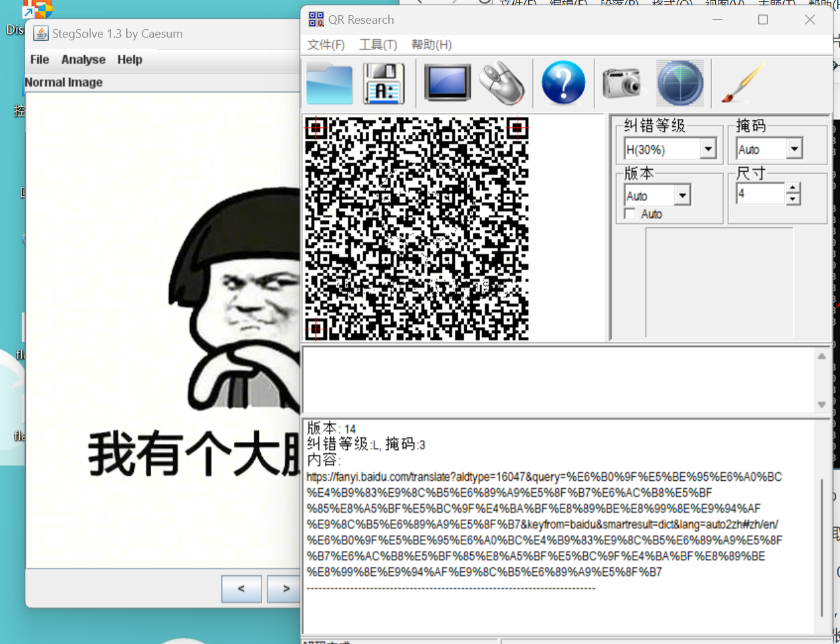Select the mouse capture tool icon
840x644 pixels.
tap(502, 83)
